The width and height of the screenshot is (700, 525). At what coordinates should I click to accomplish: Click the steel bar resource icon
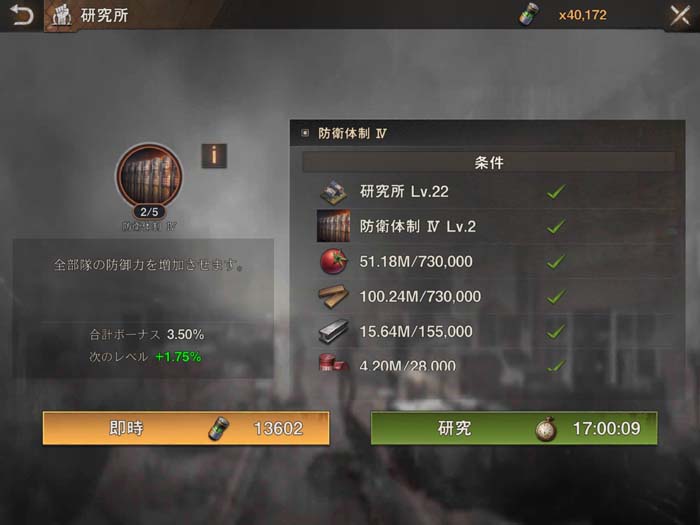333,331
